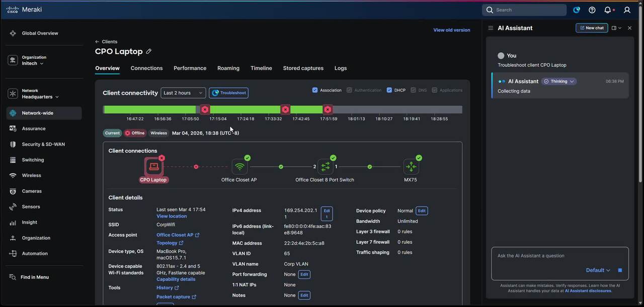The height and width of the screenshot is (307, 644).
Task: Open user account profile icon
Action: click(627, 10)
